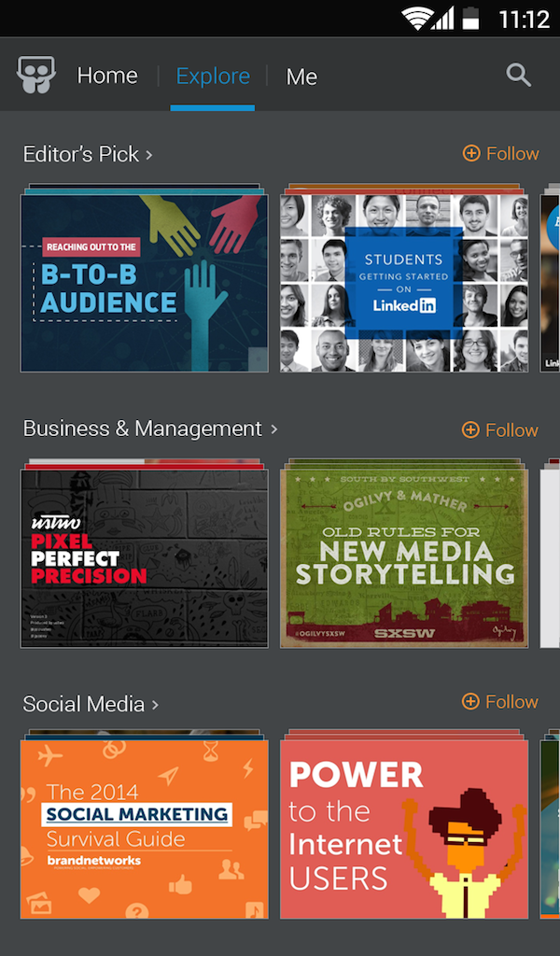Open Business & Management via its arrow

(273, 430)
